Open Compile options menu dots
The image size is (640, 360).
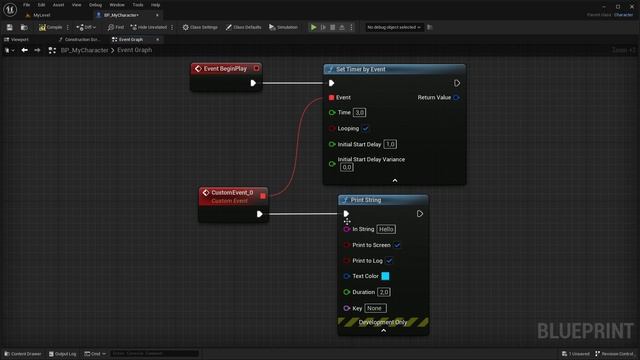[68, 27]
